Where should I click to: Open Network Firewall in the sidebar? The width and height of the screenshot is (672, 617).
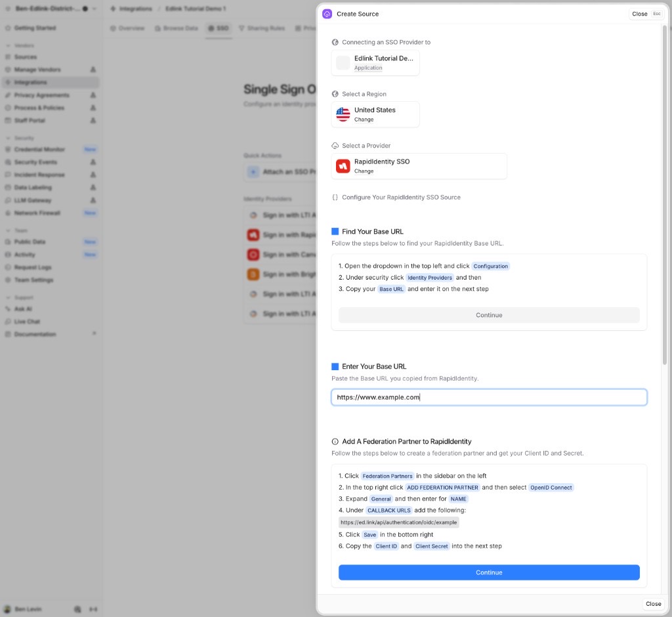(51, 213)
